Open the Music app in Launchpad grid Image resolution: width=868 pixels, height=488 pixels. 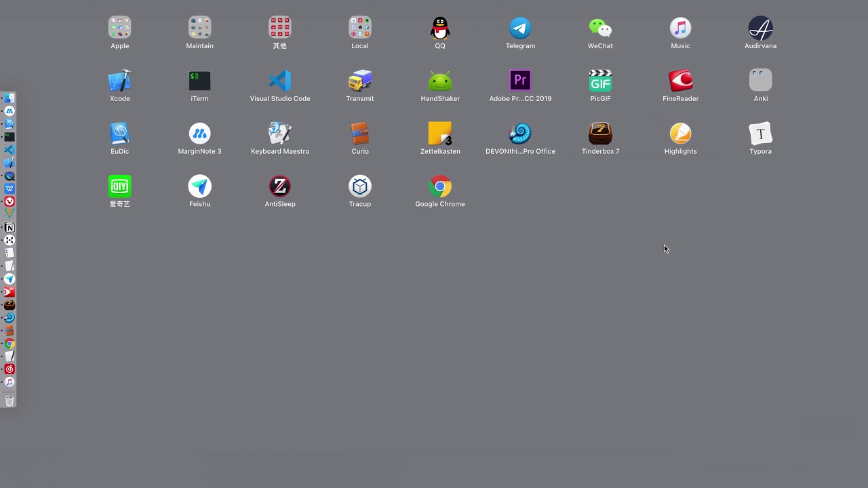[x=680, y=28]
